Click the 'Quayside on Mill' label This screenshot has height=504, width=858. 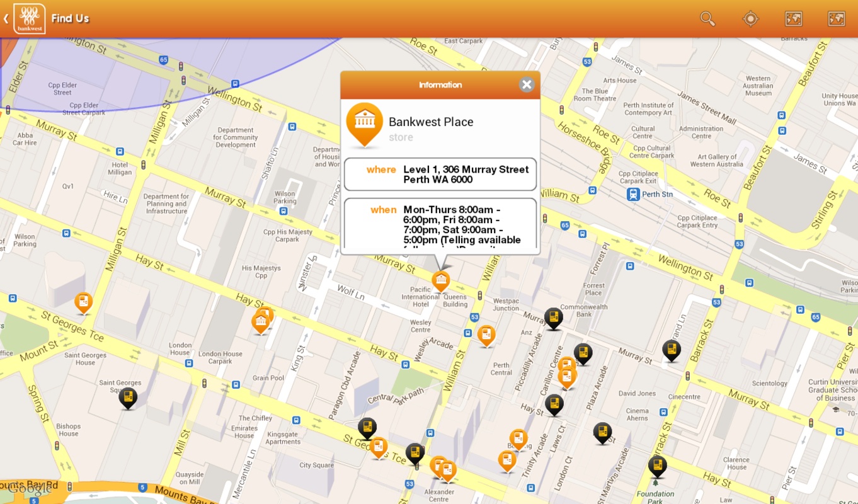[x=190, y=478]
